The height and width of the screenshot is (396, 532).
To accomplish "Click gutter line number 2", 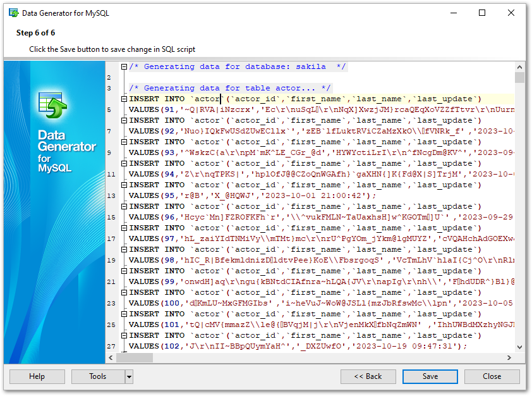I will pyautogui.click(x=109, y=78).
